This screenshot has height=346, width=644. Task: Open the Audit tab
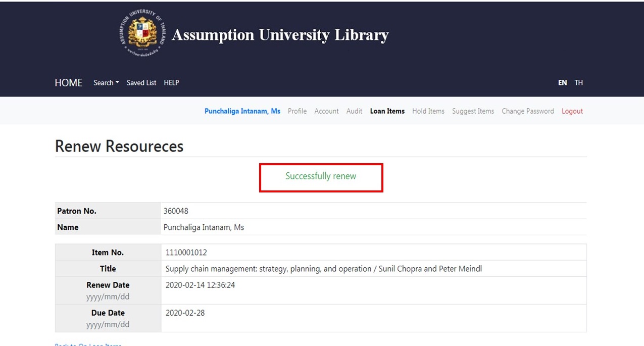click(354, 111)
